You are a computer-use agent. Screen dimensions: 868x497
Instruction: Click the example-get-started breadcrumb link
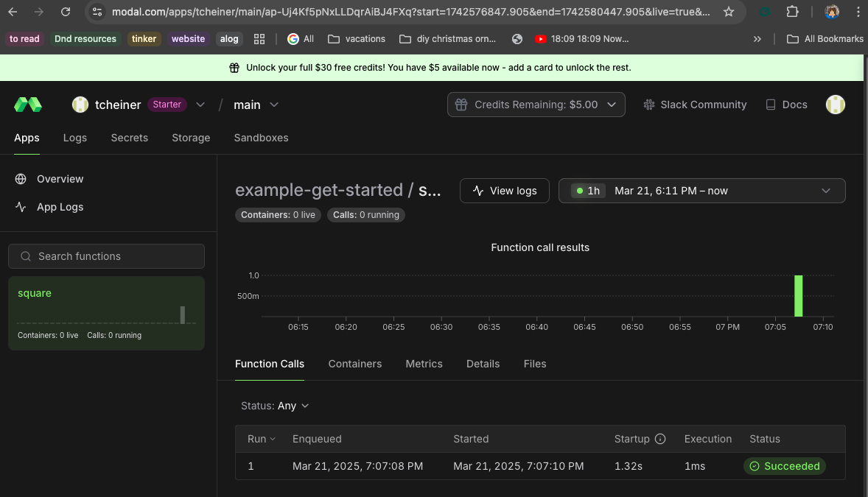(319, 190)
